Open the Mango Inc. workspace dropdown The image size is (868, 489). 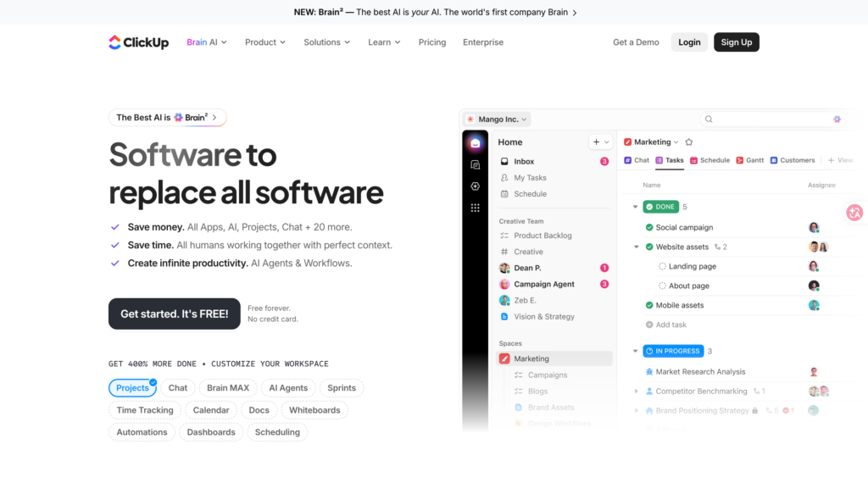[497, 119]
